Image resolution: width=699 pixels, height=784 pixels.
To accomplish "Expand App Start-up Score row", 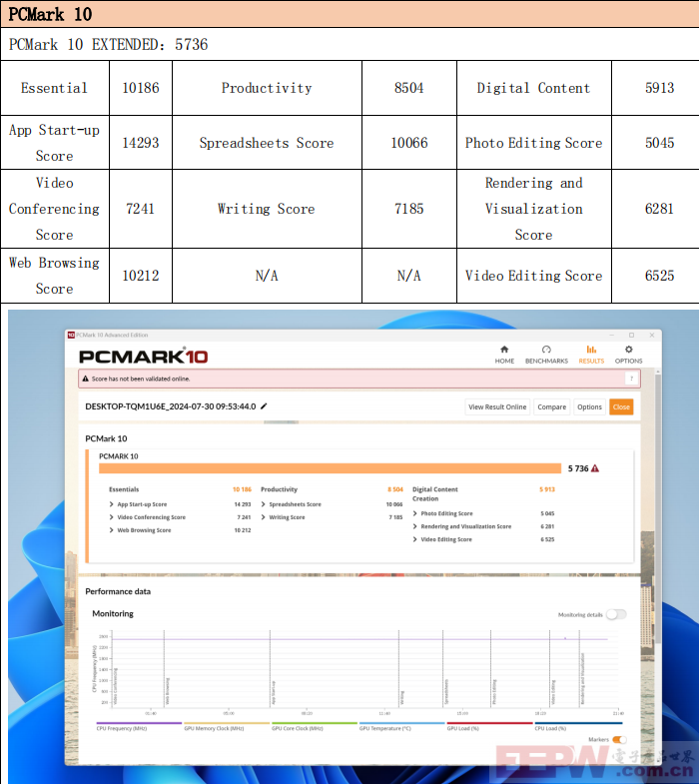I will 112,504.
